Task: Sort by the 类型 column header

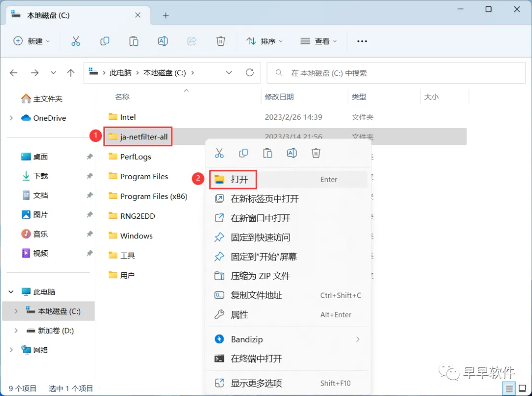Action: point(359,97)
